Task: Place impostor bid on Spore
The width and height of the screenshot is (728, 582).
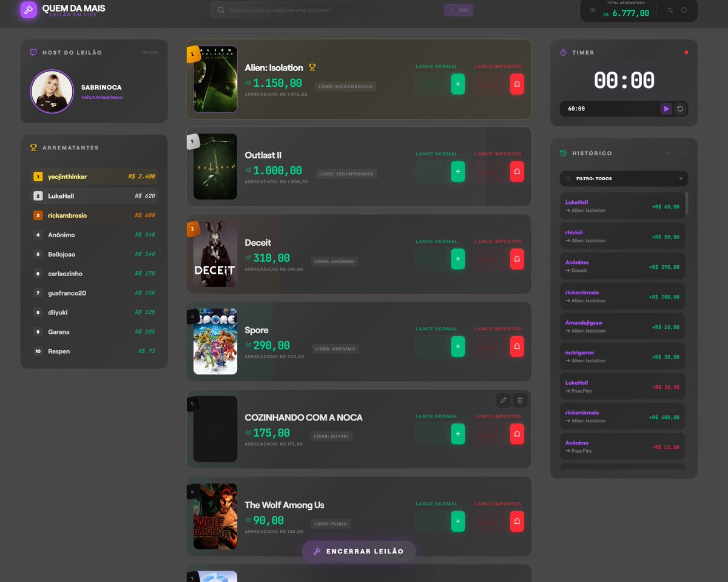Action: [x=517, y=346]
